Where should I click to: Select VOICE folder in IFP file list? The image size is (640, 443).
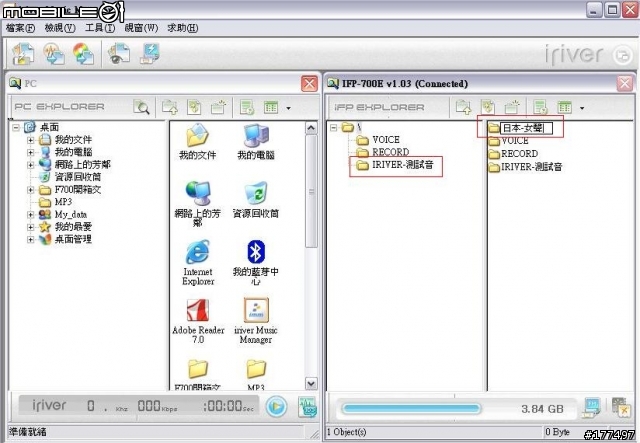(x=509, y=141)
